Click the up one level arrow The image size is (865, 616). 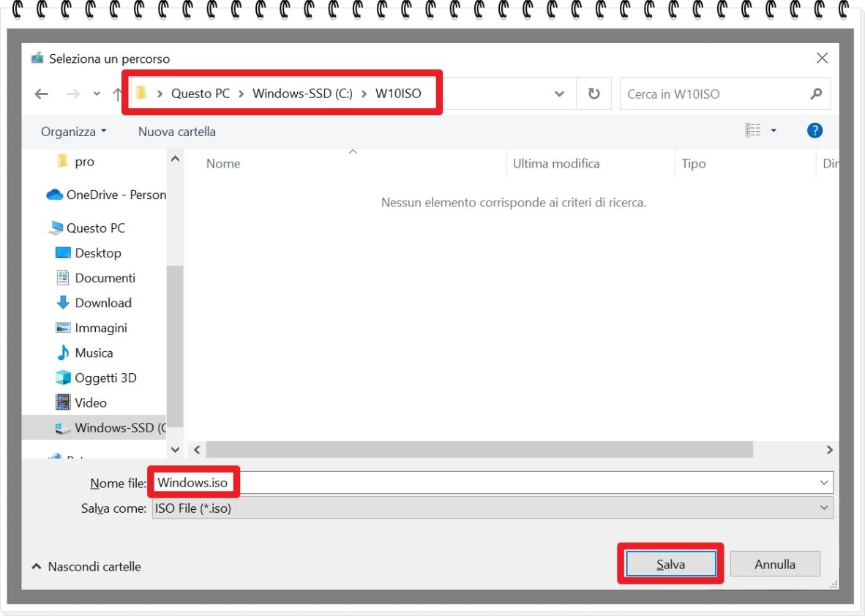click(118, 94)
